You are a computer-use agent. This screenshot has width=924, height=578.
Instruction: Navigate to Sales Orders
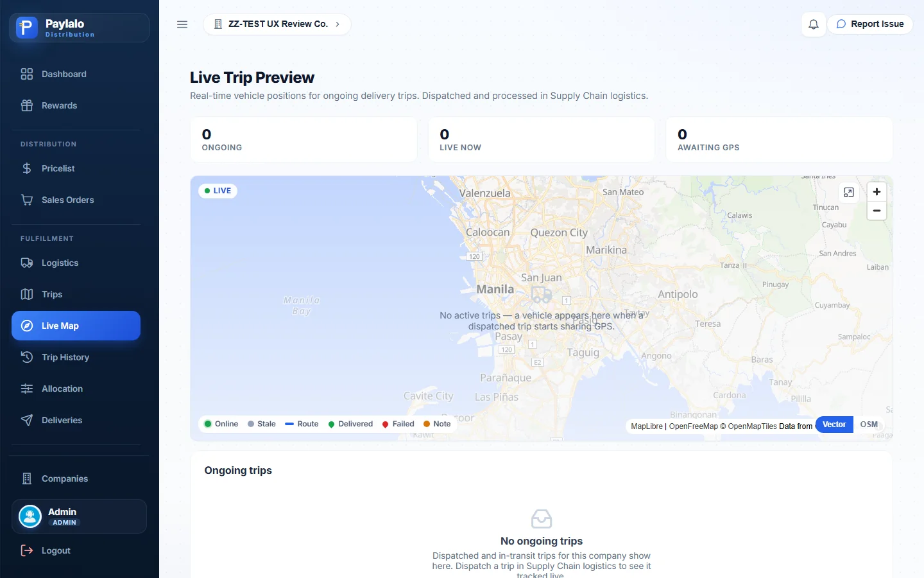coord(76,200)
